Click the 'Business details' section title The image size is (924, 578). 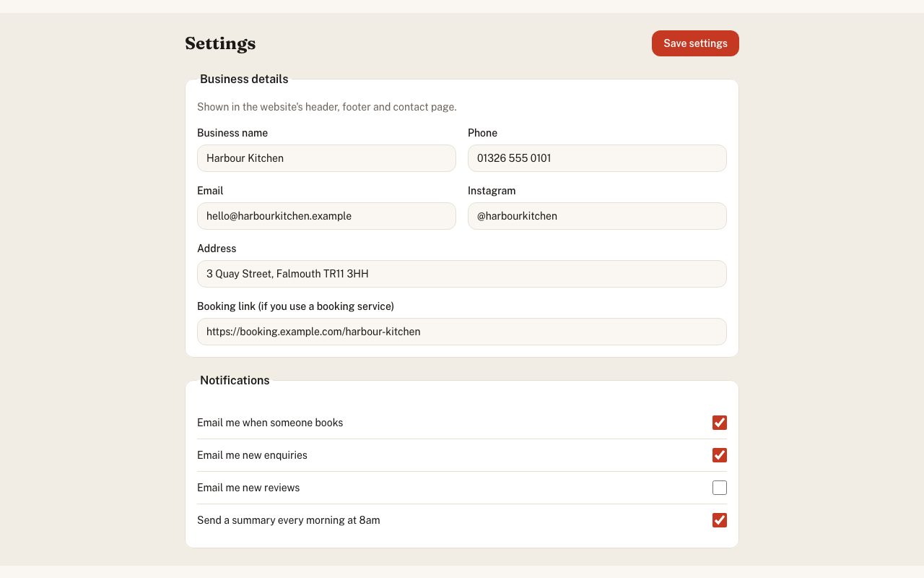(244, 79)
